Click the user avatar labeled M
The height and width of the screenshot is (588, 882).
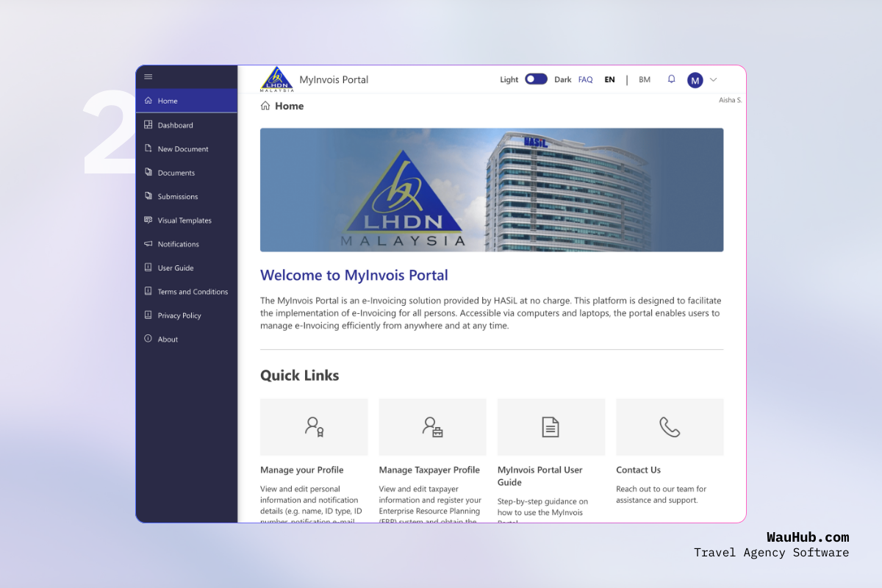point(695,80)
